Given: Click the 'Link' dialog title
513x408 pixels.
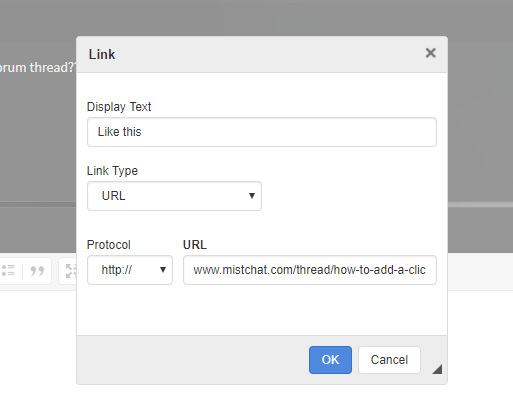Looking at the screenshot, I should [102, 54].
